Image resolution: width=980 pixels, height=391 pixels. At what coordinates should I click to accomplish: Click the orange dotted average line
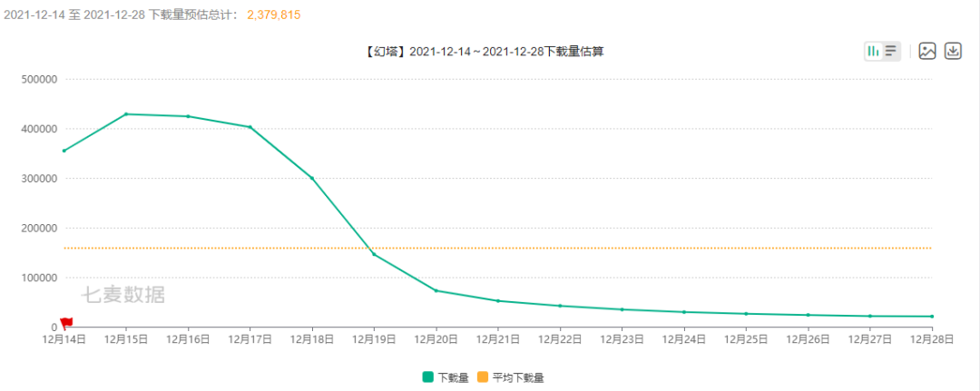point(635,248)
